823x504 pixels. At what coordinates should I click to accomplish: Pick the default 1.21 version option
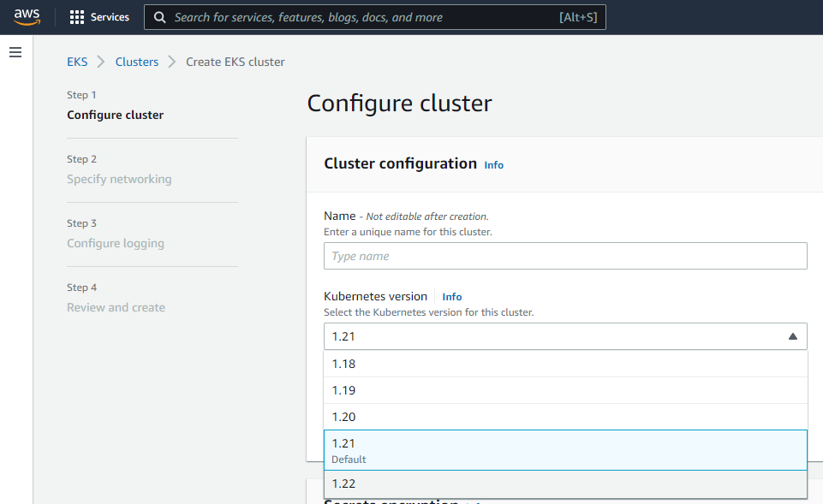(x=565, y=450)
